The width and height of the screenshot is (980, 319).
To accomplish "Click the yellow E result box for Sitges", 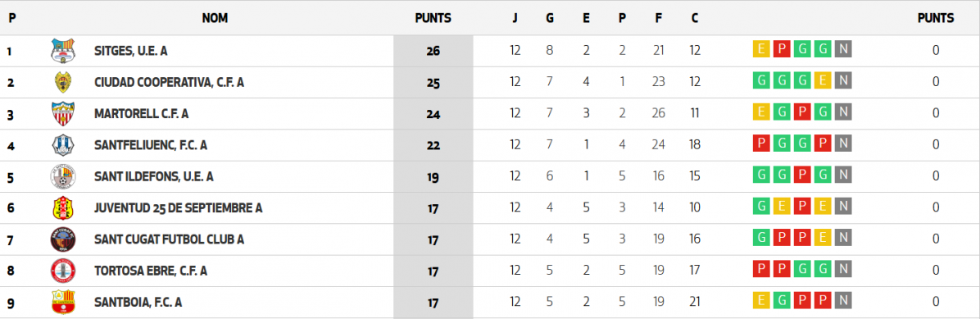I will point(760,49).
